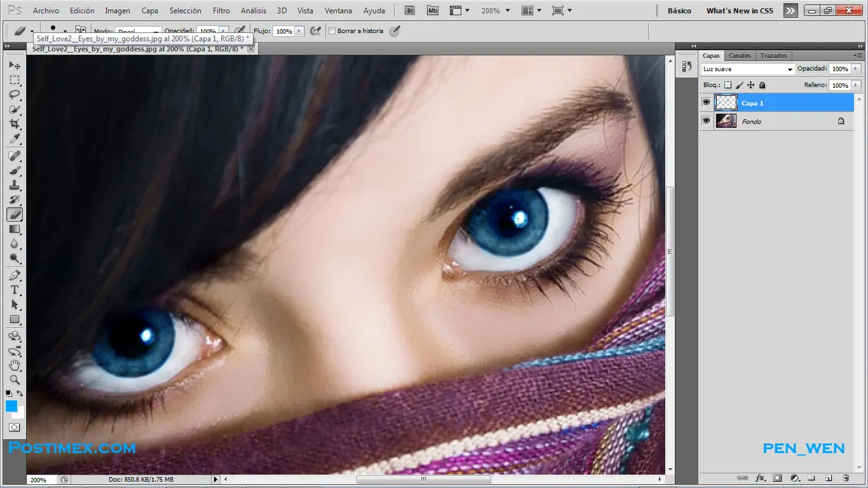Select the Brush tool in toolbox
Screen dimensions: 868x488
coord(15,171)
